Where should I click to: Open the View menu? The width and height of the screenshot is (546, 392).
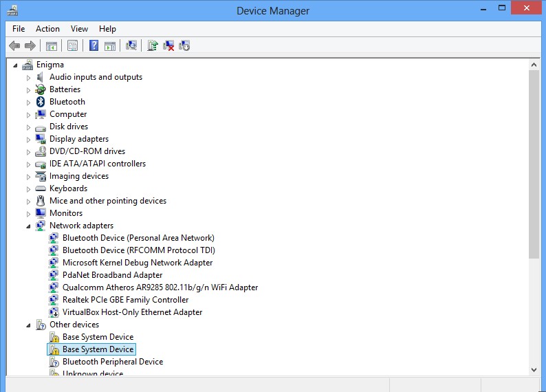(79, 29)
